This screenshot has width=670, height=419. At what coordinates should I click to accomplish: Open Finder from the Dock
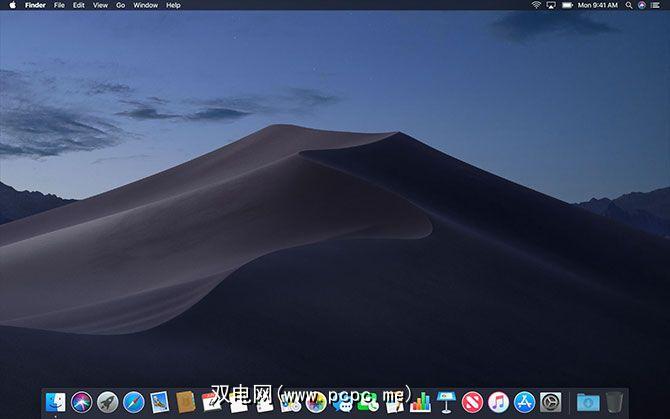(x=55, y=402)
